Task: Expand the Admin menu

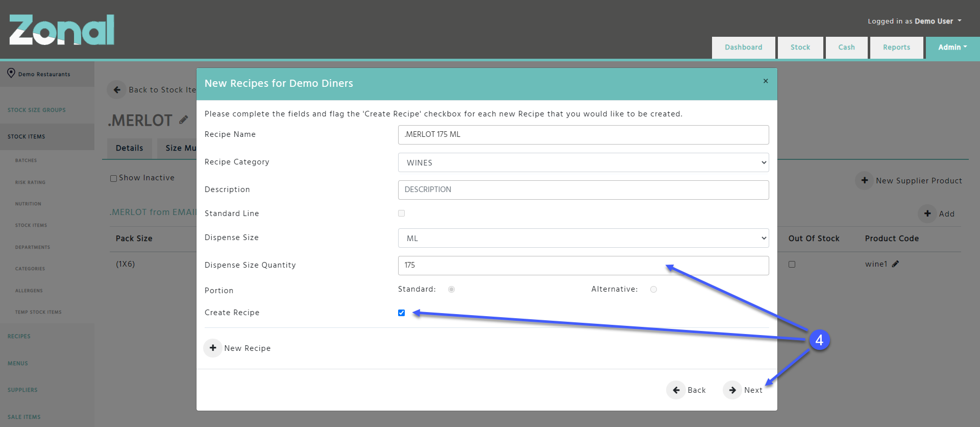Action: click(952, 48)
